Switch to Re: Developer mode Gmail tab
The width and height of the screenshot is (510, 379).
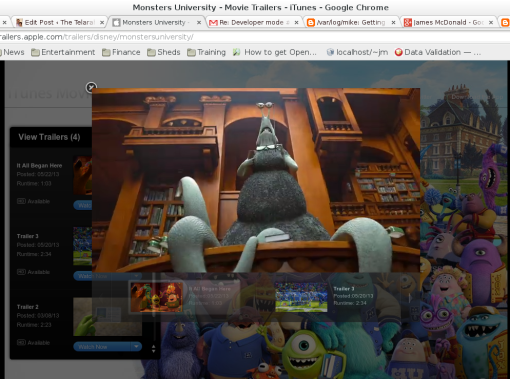pos(249,22)
